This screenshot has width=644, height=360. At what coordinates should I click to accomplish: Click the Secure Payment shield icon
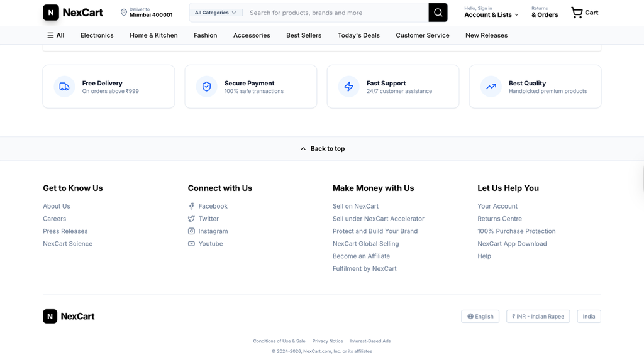pos(206,87)
